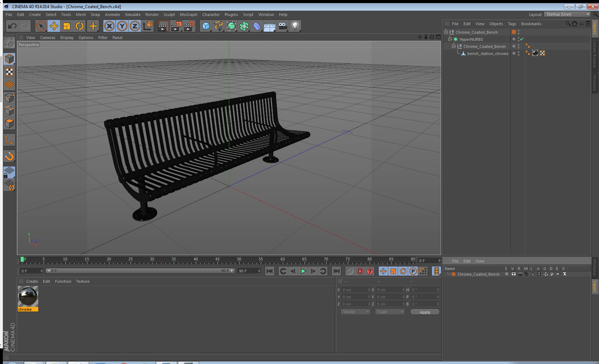Open viewport Cameras menu
This screenshot has height=364, width=599.
tap(48, 38)
